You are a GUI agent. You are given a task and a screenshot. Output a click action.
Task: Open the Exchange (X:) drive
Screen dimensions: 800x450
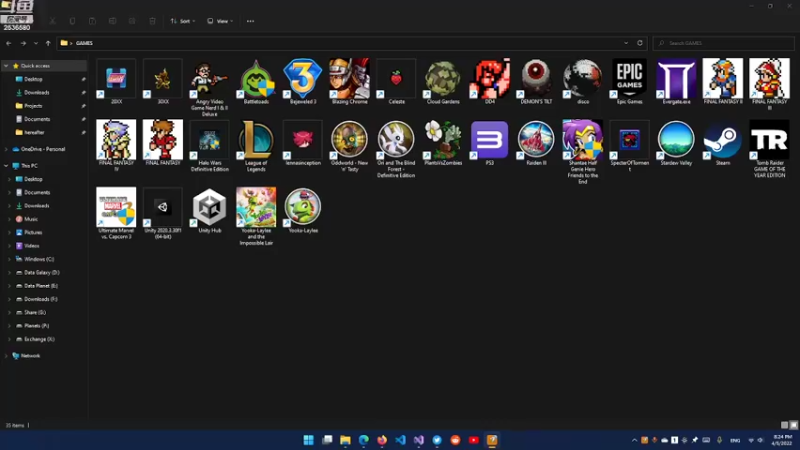coord(39,339)
